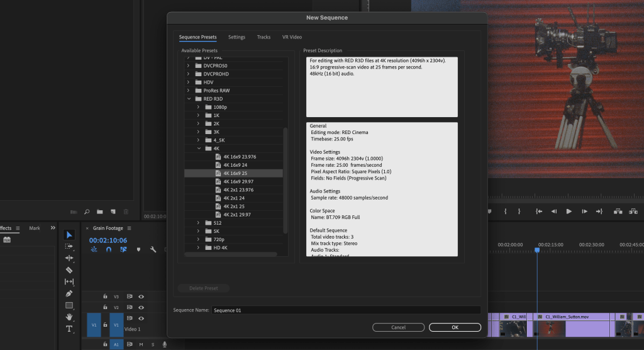Toggle insert sequences as nests icon
The height and width of the screenshot is (350, 644).
pyautogui.click(x=94, y=249)
